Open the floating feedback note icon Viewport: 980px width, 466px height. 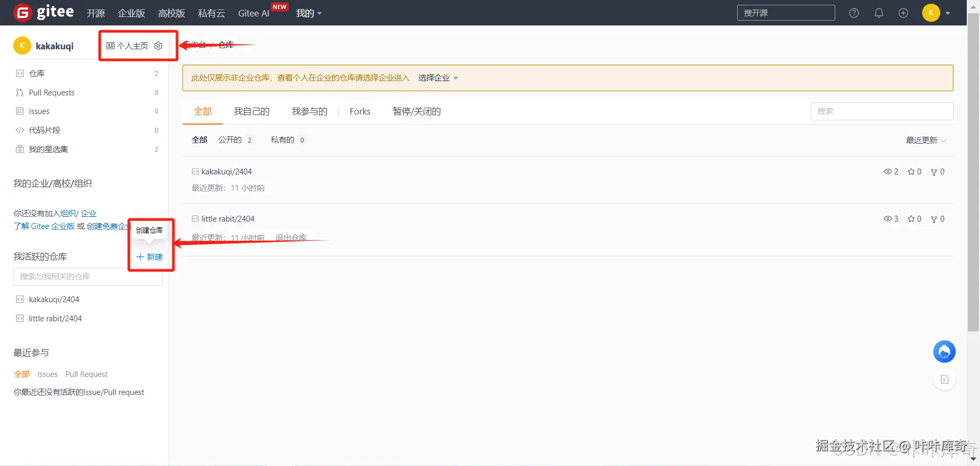(x=944, y=379)
